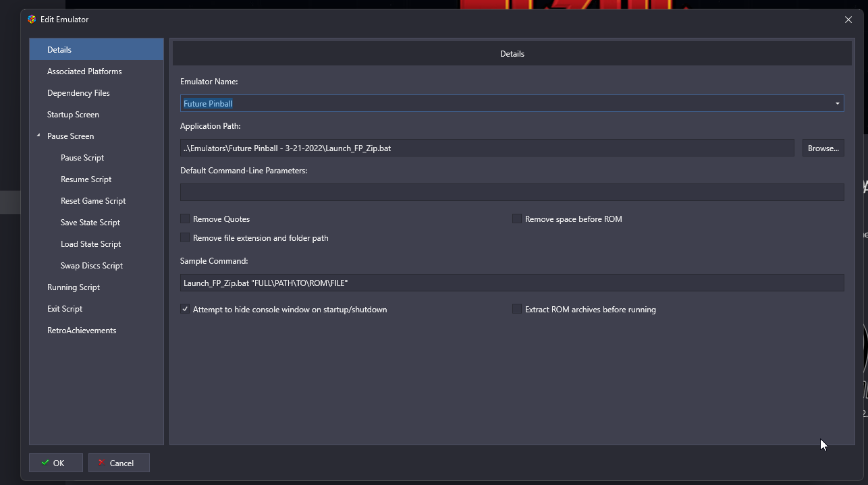Image resolution: width=868 pixels, height=485 pixels.
Task: Select Save State Script in sidebar
Action: click(90, 223)
